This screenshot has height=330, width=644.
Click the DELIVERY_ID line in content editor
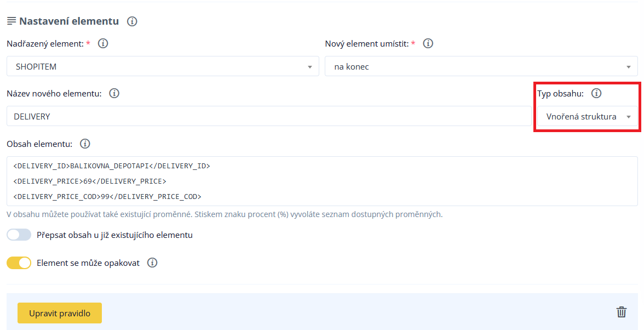click(x=112, y=166)
